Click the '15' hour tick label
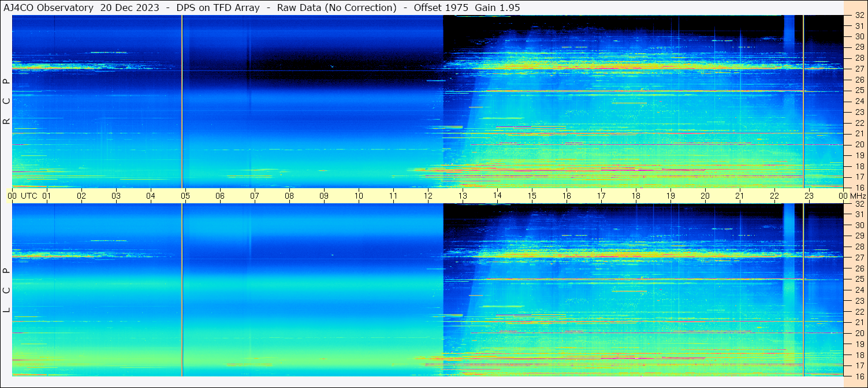868x388 pixels. 532,196
